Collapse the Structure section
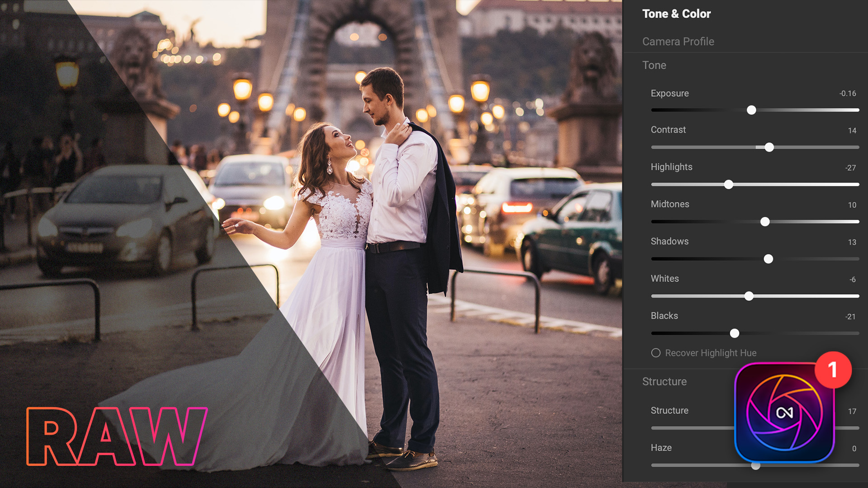The image size is (868, 488). (665, 381)
